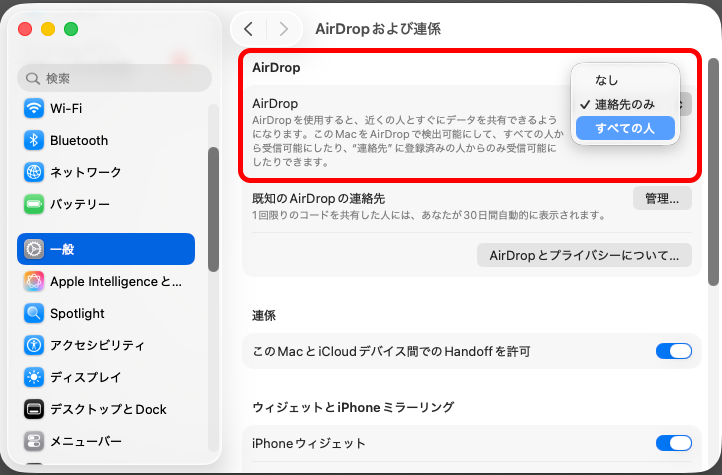The width and height of the screenshot is (722, 475).
Task: Select the Wi-Fi label in sidebar
Action: [x=66, y=108]
